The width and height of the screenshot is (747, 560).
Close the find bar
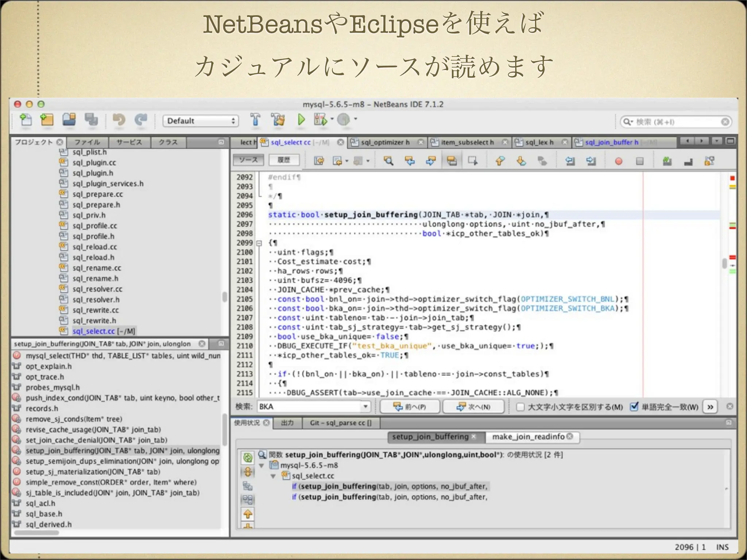pos(729,406)
